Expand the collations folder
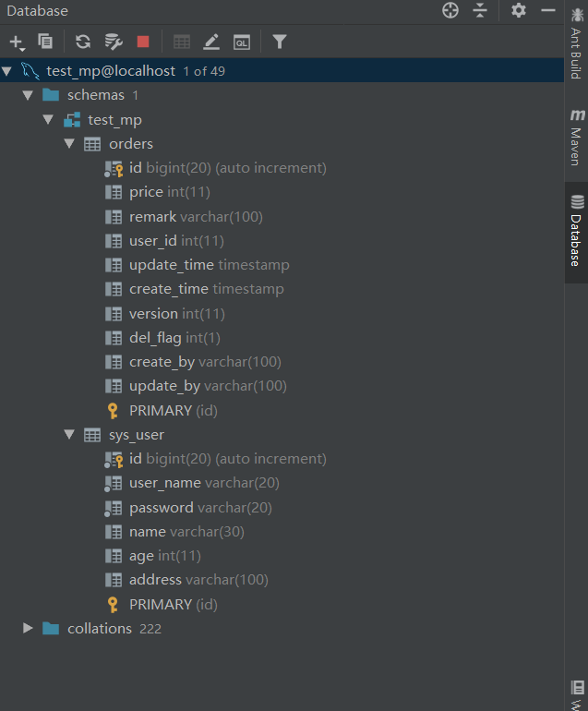588x711 pixels. tap(28, 628)
